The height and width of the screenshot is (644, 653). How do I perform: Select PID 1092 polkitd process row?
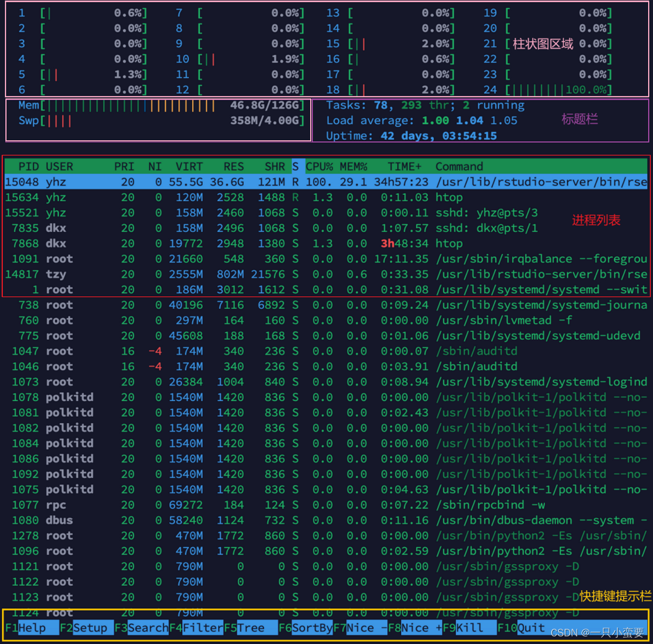(326, 474)
